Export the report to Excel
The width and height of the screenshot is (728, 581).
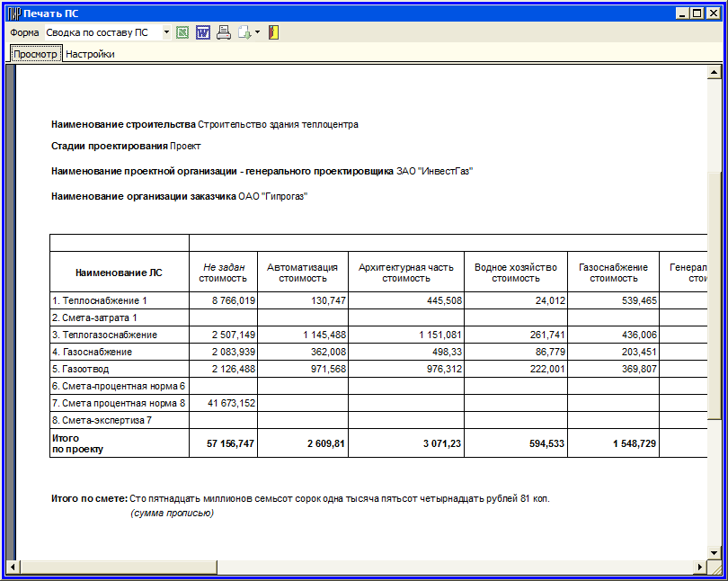pos(182,32)
